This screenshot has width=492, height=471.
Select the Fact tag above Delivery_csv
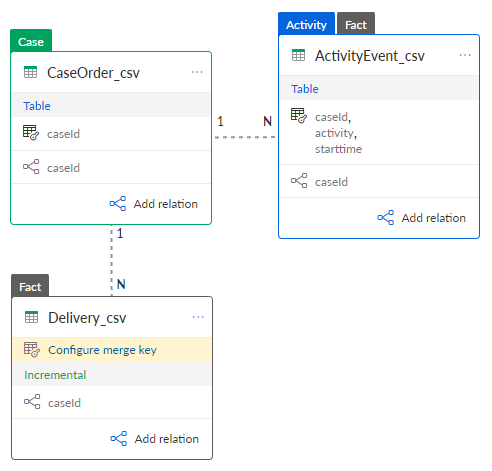click(30, 286)
